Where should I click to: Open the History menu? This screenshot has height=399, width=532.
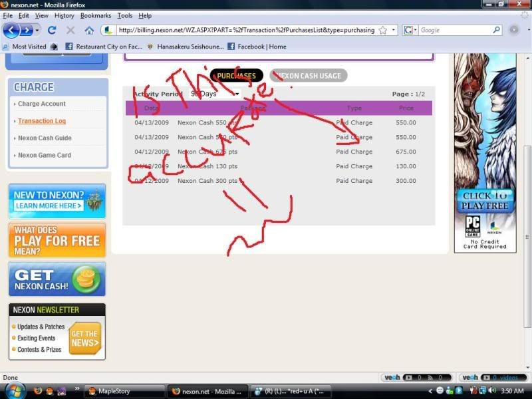click(x=64, y=15)
